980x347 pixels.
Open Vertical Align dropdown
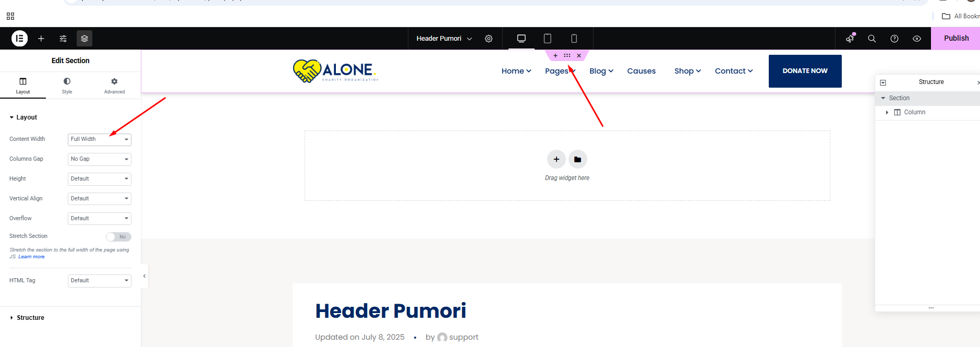tap(99, 199)
